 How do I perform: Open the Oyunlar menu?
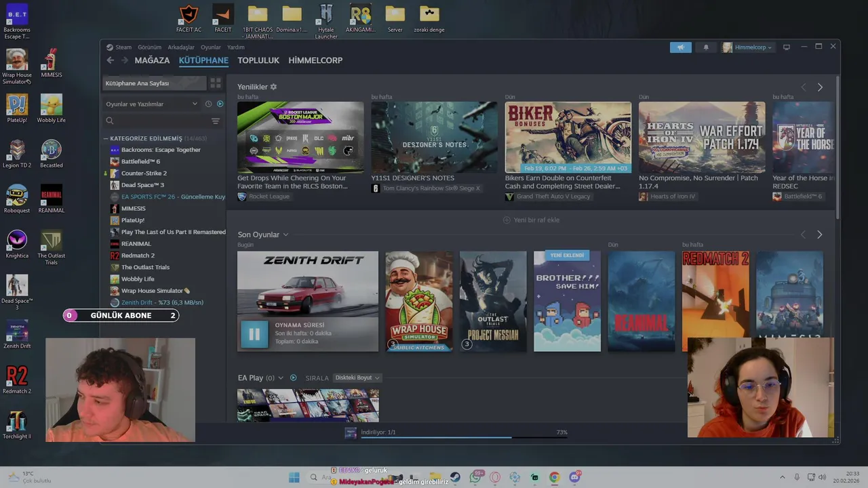click(211, 47)
